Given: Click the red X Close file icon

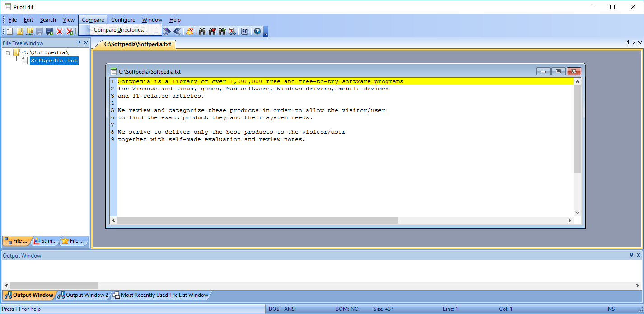Looking at the screenshot, I should (x=60, y=32).
